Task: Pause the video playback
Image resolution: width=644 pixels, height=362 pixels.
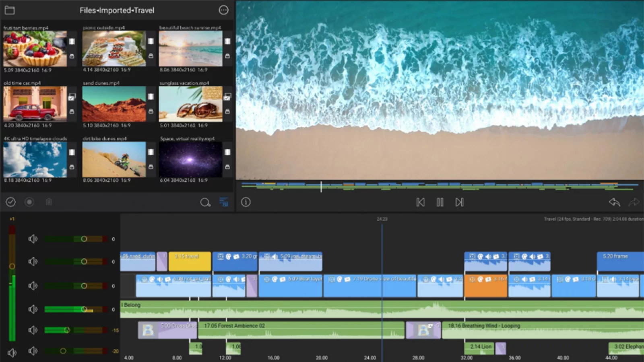Action: pos(440,202)
